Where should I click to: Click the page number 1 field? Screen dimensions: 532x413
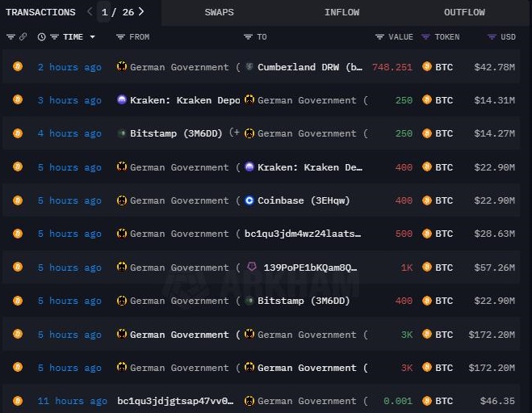[x=104, y=12]
